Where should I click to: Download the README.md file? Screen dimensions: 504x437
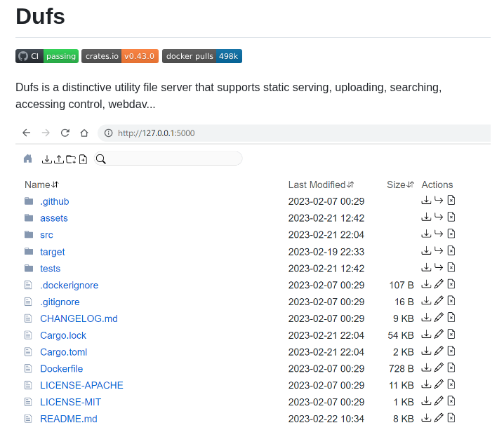(426, 417)
